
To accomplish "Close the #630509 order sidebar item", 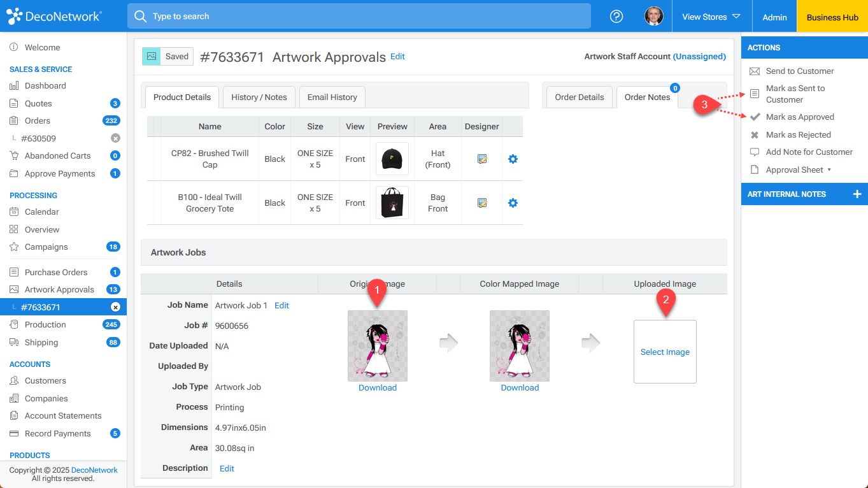I will [x=115, y=138].
